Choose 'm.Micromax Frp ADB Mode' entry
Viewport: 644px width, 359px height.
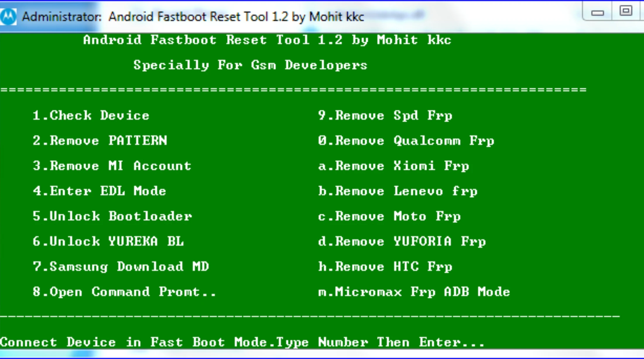click(x=414, y=292)
